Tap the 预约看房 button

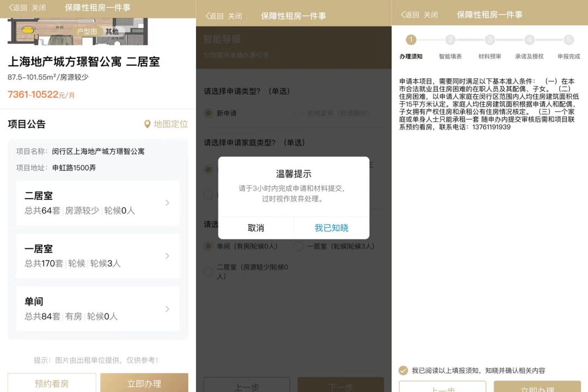(52, 383)
